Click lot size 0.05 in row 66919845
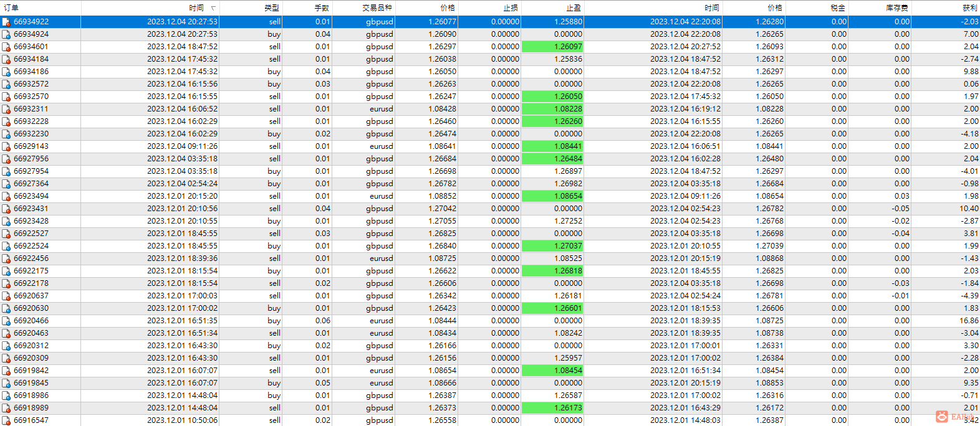The height and width of the screenshot is (426, 980). click(323, 383)
